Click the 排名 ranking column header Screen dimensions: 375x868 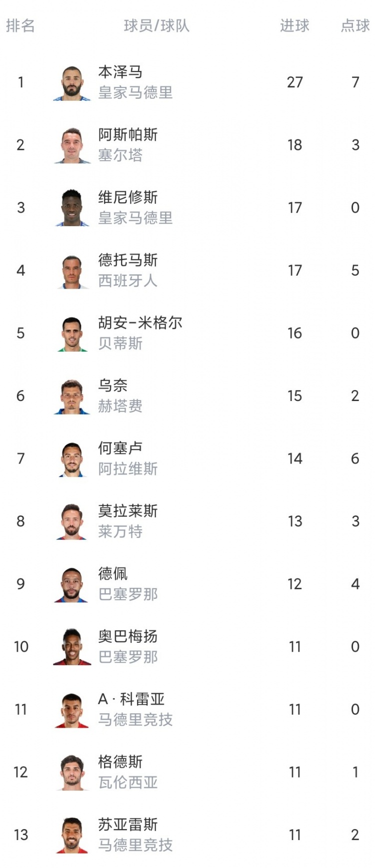point(20,25)
